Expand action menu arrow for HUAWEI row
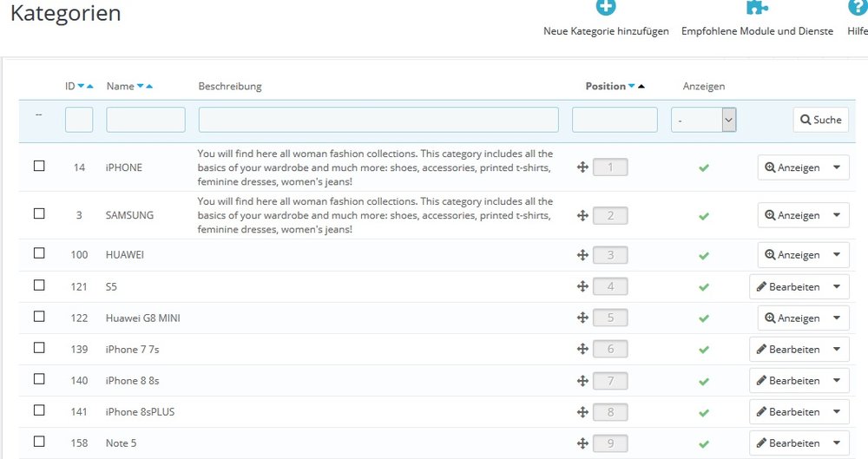Viewport: 868px width, 459px height. pyautogui.click(x=837, y=255)
